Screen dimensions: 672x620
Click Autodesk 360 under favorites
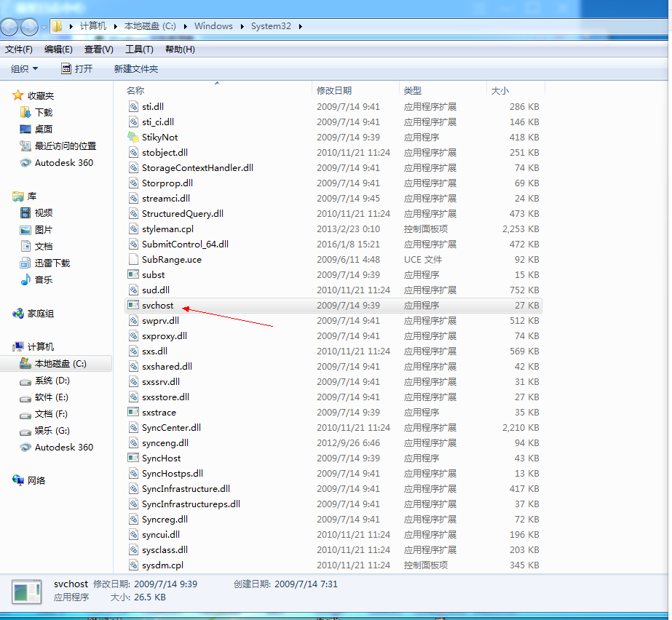[x=64, y=162]
